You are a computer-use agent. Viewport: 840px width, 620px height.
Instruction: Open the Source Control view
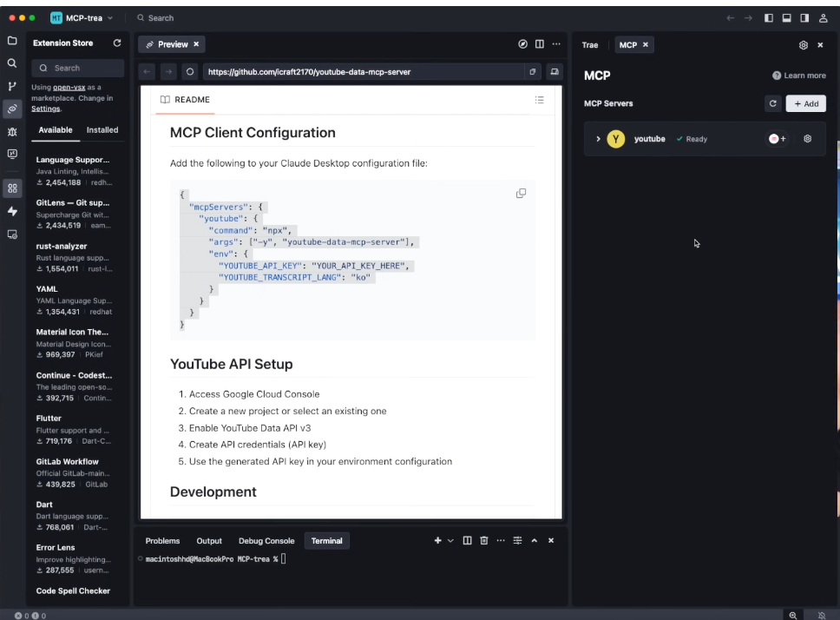(12, 85)
